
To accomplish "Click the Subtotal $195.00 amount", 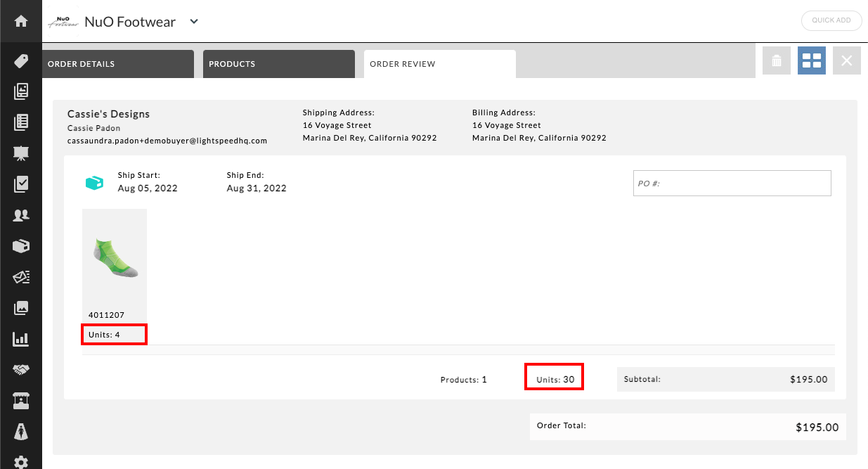I will [808, 380].
